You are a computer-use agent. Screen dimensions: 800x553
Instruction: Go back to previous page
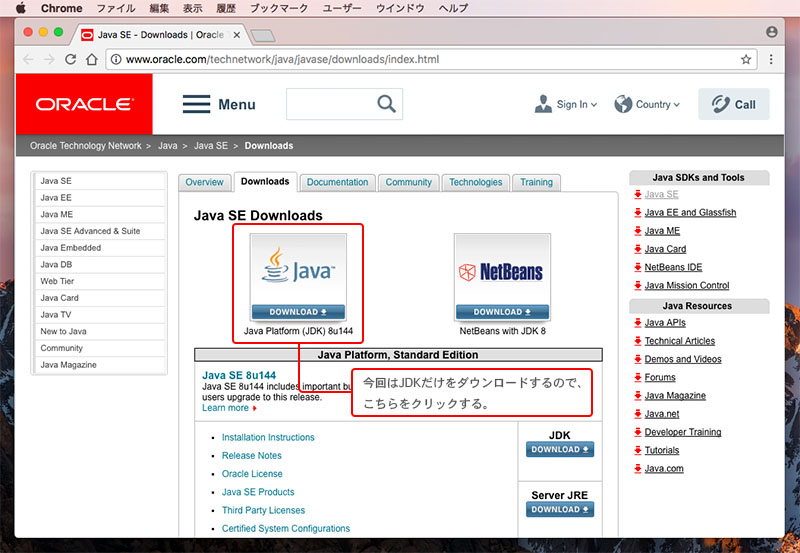pyautogui.click(x=28, y=59)
